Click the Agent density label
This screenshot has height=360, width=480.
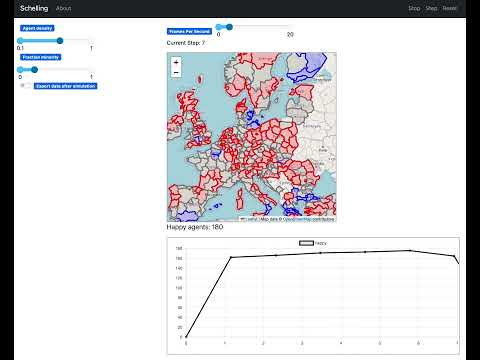point(37,28)
